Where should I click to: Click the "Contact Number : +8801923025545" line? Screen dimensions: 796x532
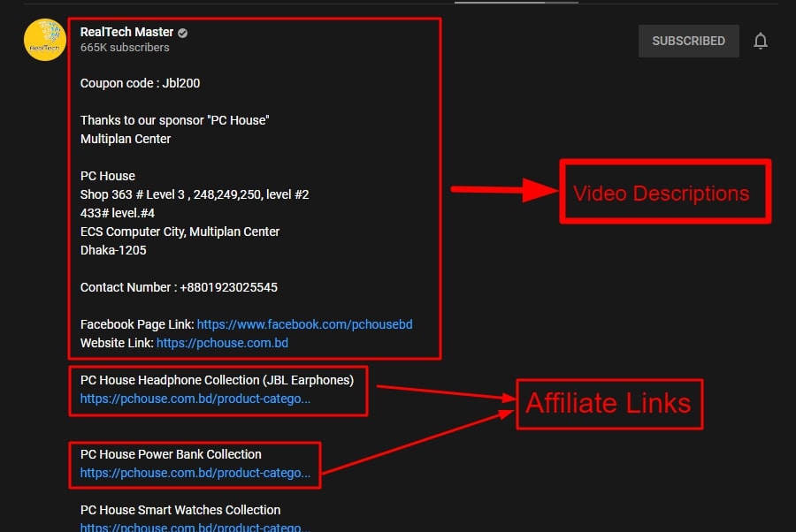click(179, 287)
